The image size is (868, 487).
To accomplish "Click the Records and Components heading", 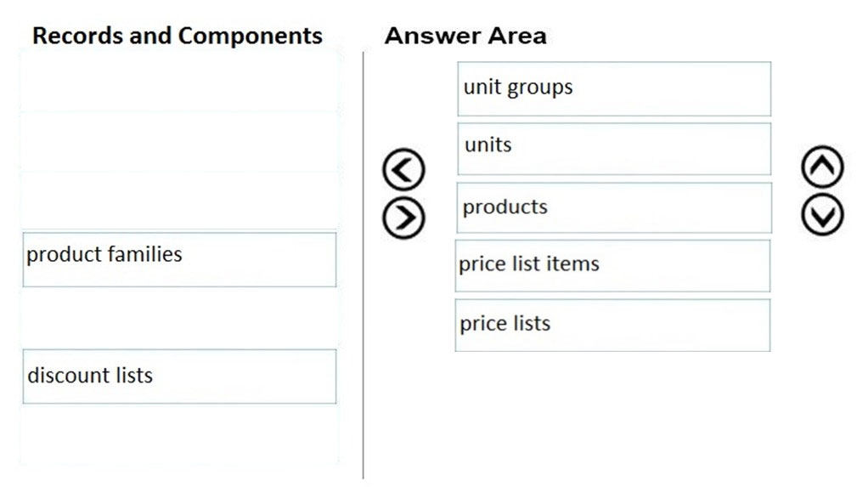I will [178, 36].
